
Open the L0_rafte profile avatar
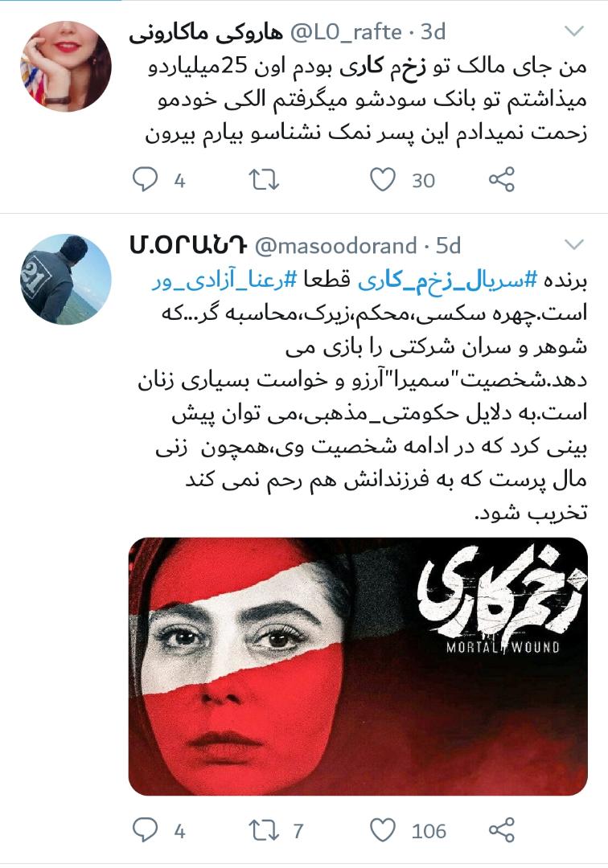coord(66,67)
